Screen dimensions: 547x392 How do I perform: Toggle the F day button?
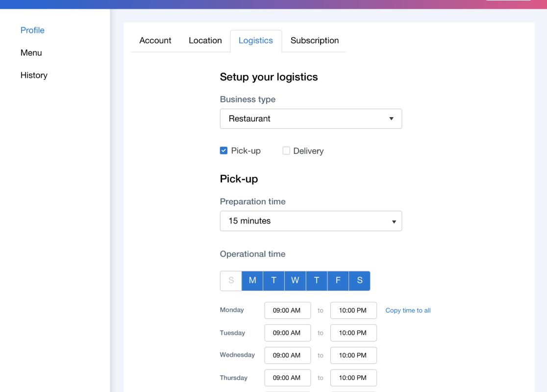[x=338, y=281]
